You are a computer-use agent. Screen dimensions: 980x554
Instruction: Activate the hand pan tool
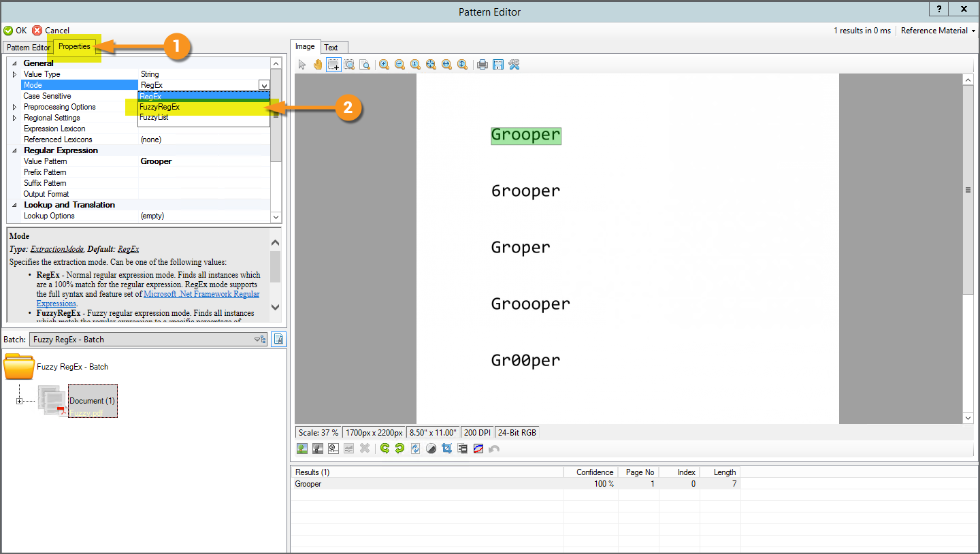point(318,65)
